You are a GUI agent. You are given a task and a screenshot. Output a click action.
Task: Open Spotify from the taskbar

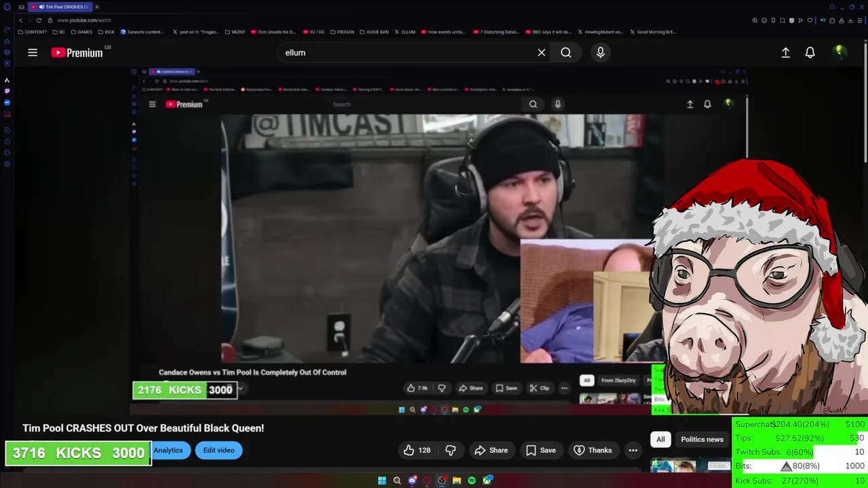tap(471, 481)
